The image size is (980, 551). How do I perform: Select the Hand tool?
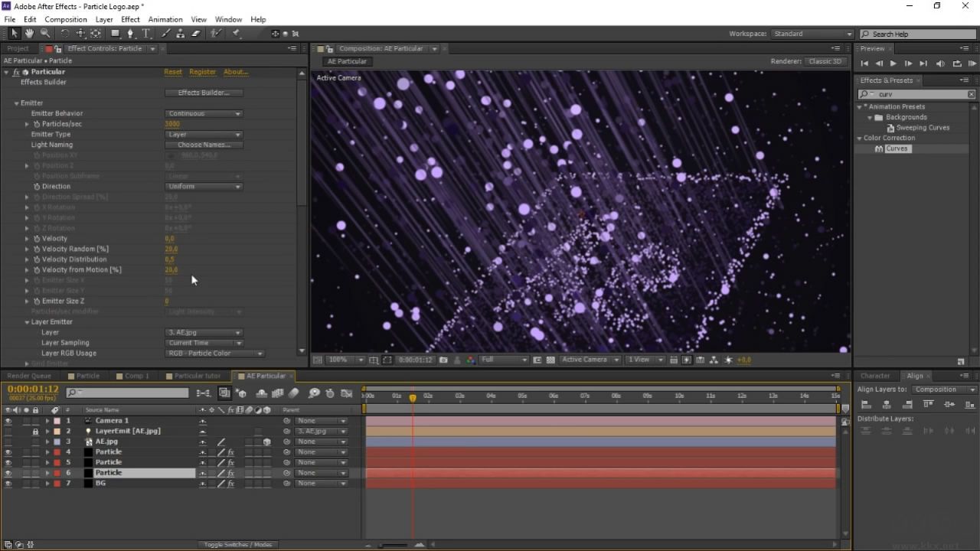(x=29, y=34)
